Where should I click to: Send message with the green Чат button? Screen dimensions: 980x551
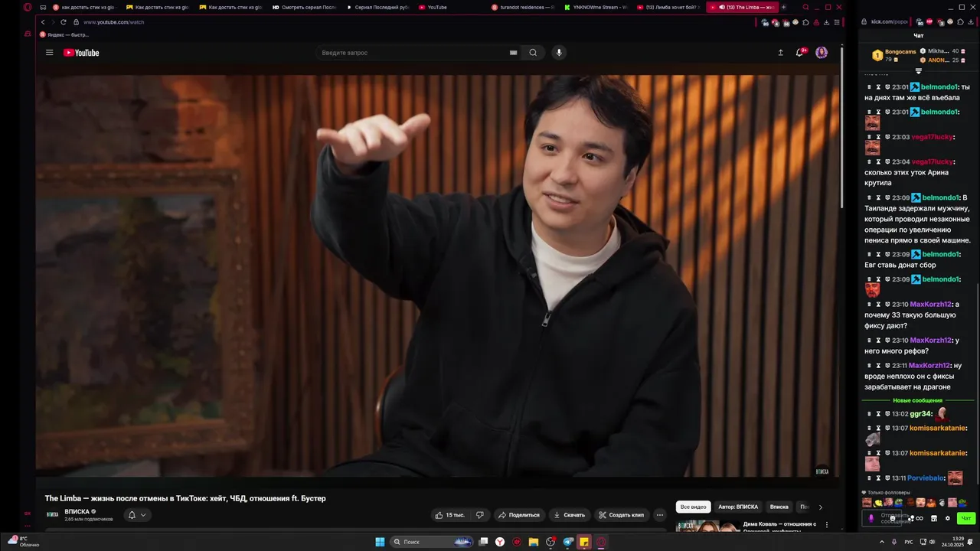coord(965,518)
